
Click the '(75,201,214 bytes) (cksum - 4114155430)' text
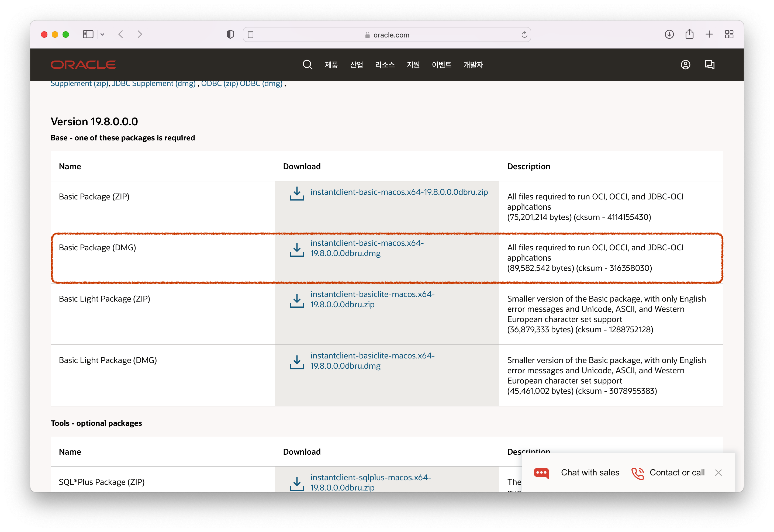tap(579, 217)
